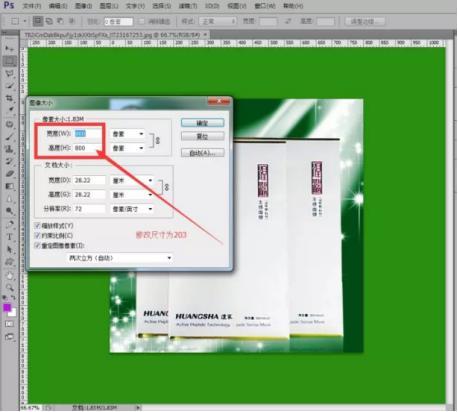This screenshot has width=458, height=412.
Task: Select the Clone Stamp tool
Action: coord(9,149)
